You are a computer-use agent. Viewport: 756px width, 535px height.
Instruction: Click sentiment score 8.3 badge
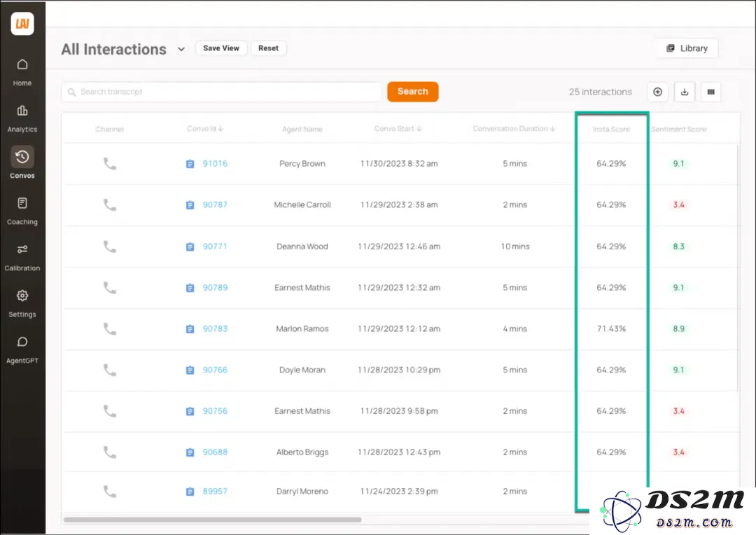click(679, 246)
